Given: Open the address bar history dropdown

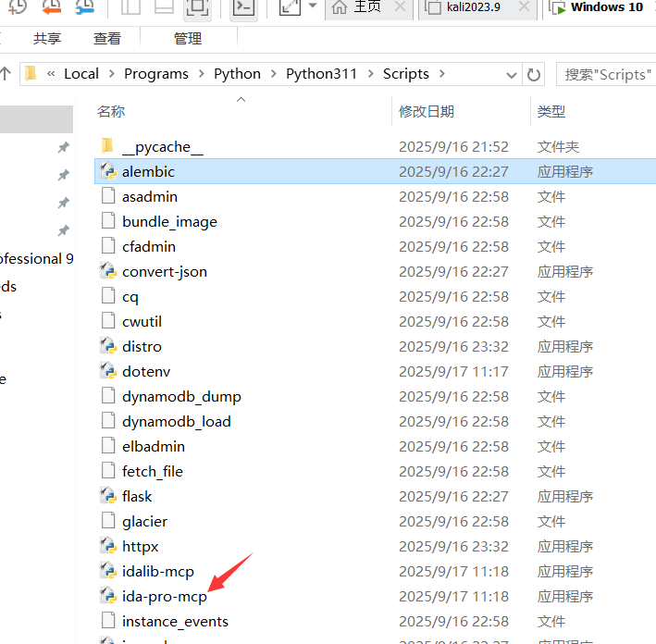Looking at the screenshot, I should [512, 74].
